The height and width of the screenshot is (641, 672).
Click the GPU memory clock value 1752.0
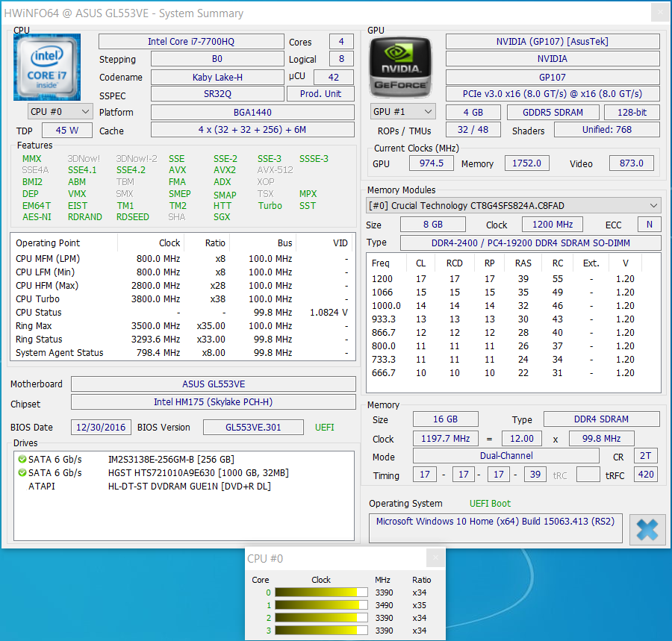click(x=526, y=163)
